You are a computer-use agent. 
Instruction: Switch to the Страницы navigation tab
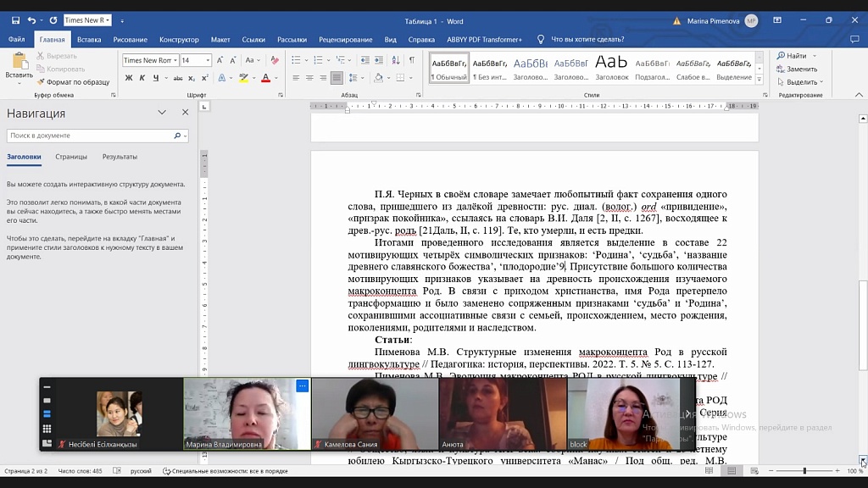click(x=71, y=157)
